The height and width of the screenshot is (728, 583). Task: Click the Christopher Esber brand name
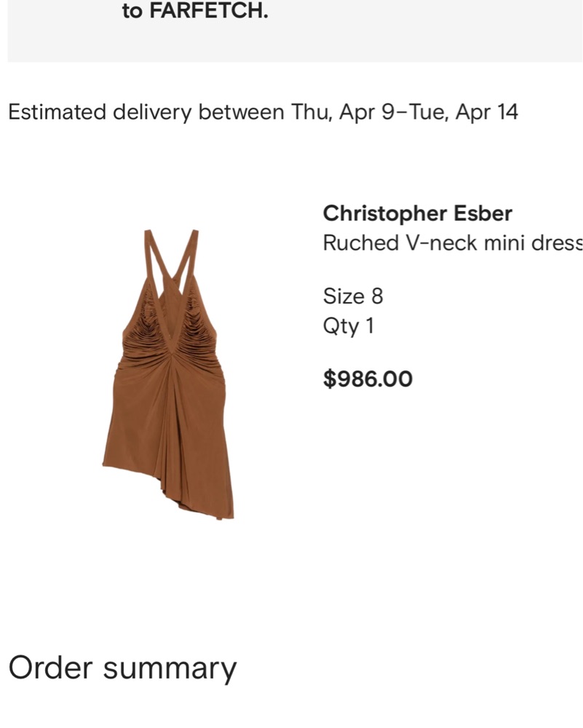pyautogui.click(x=417, y=214)
